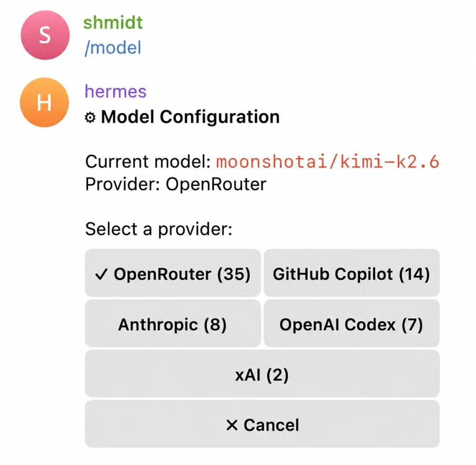Click the Provider: OpenRouter text line

point(176,184)
